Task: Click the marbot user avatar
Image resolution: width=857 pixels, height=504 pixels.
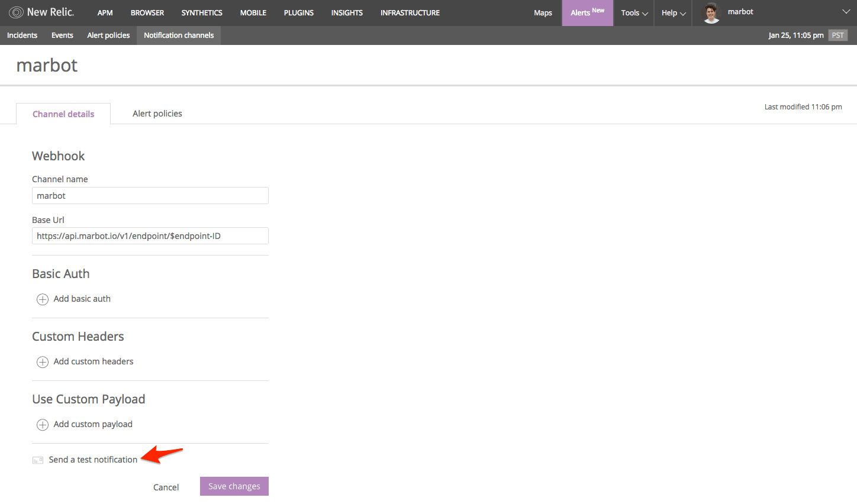Action: [x=711, y=12]
